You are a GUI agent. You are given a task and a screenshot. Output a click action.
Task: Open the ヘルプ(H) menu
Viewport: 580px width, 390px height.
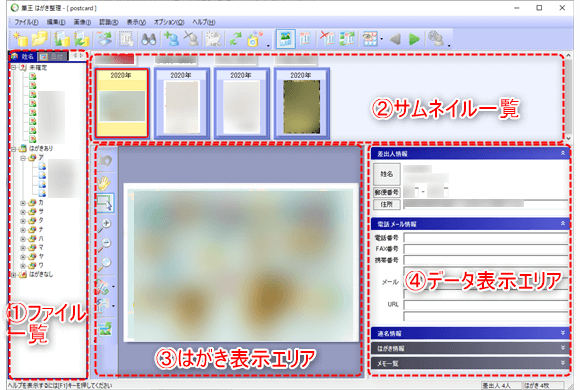point(203,22)
